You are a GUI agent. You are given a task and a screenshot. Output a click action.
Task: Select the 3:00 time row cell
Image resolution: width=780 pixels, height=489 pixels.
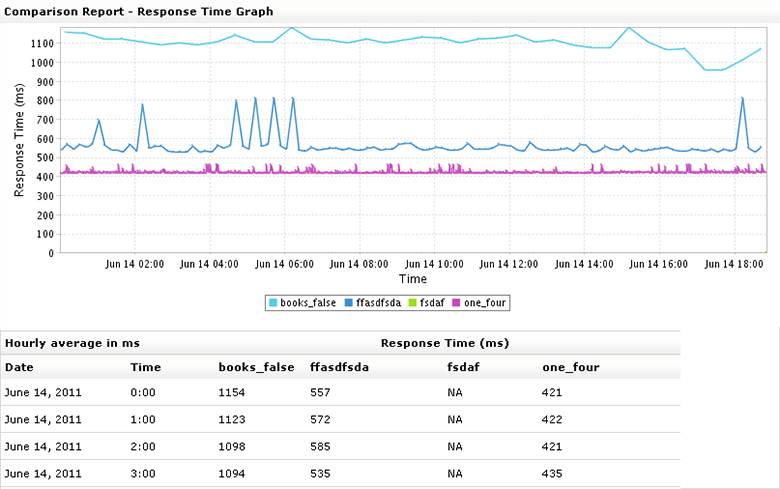(x=143, y=473)
